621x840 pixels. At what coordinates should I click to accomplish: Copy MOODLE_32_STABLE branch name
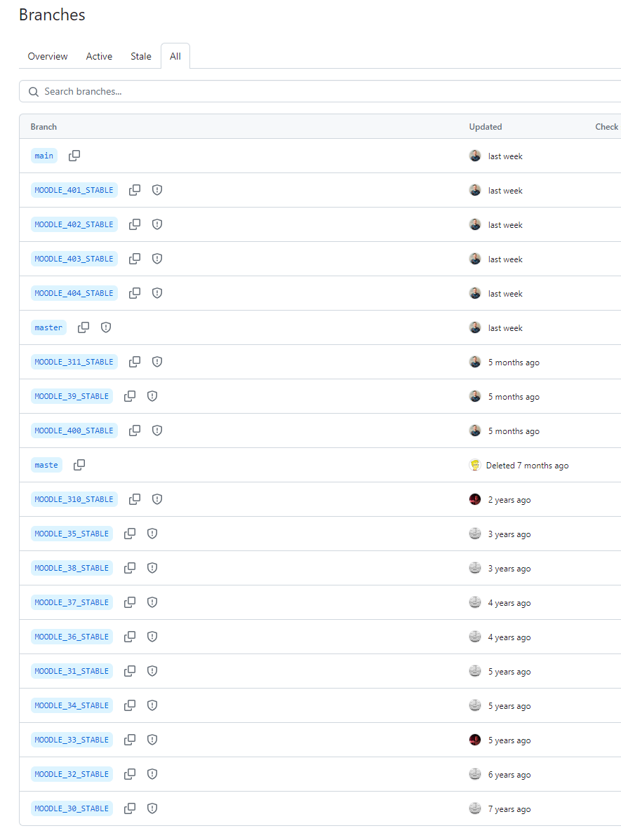130,773
